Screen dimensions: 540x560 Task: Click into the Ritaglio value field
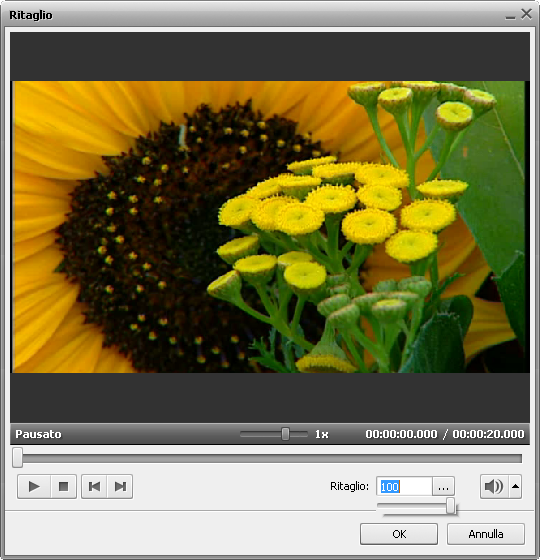(x=404, y=486)
